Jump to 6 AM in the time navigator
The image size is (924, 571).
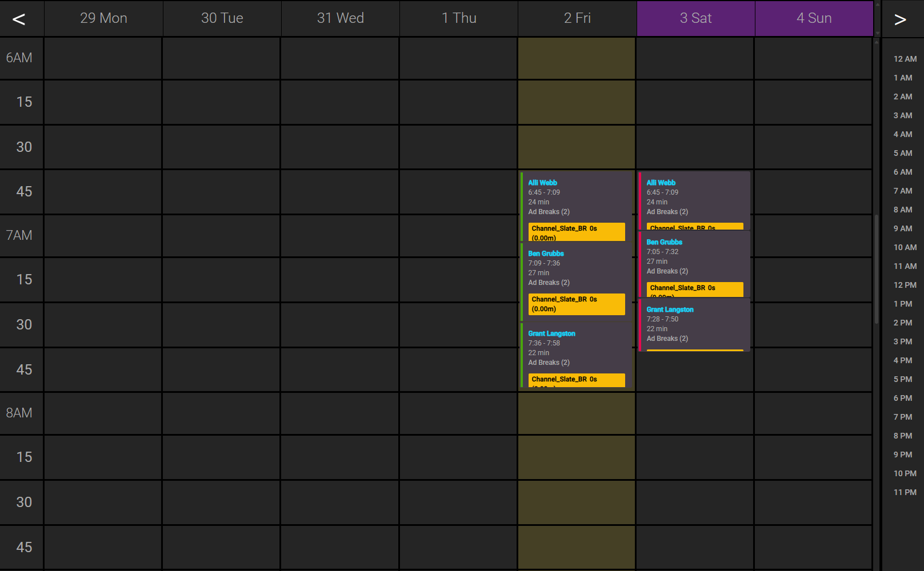[x=903, y=172]
